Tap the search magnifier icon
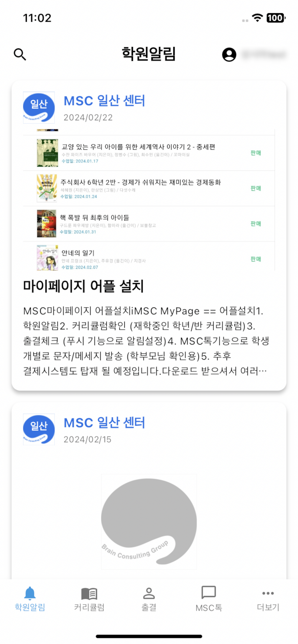The image size is (298, 644). tap(20, 54)
